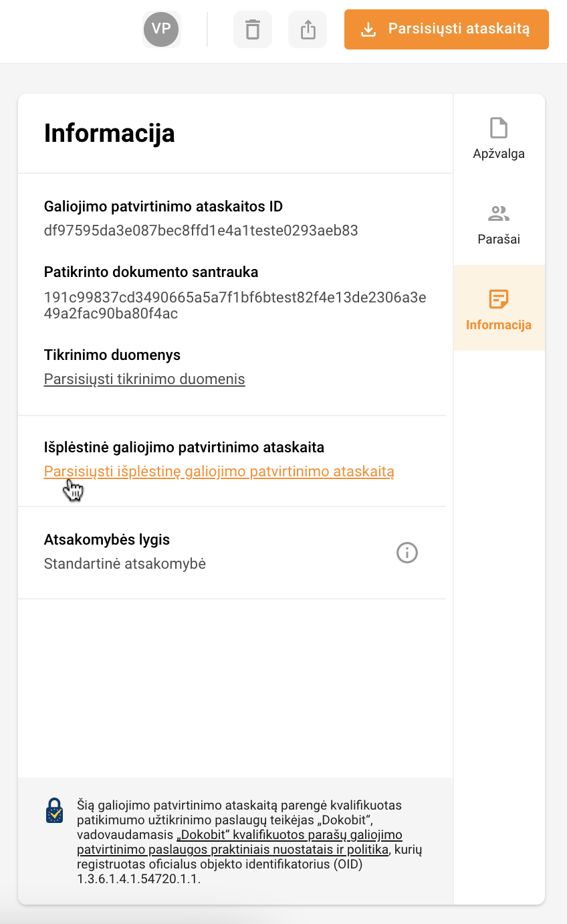This screenshot has width=567, height=924.
Task: Click the trash delete icon
Action: [253, 29]
